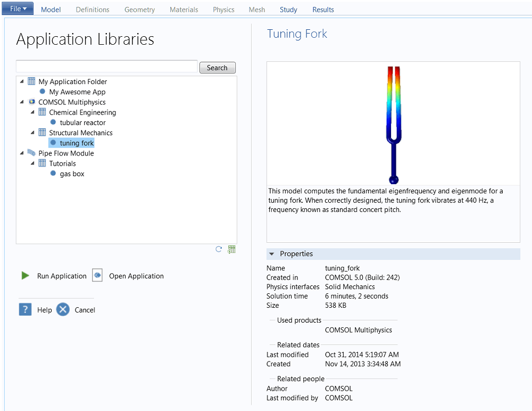
Task: Click the 538 KB size value
Action: [x=336, y=305]
